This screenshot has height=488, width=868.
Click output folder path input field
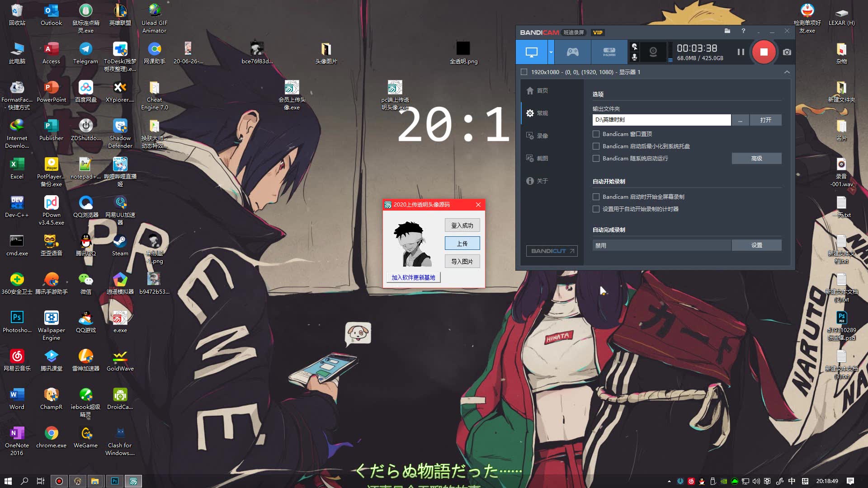(x=660, y=120)
